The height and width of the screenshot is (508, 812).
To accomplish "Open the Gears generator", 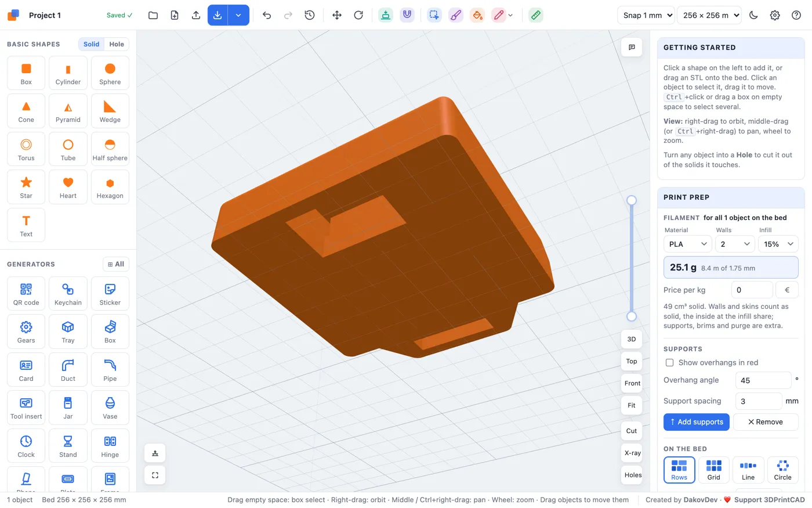I will (x=26, y=332).
